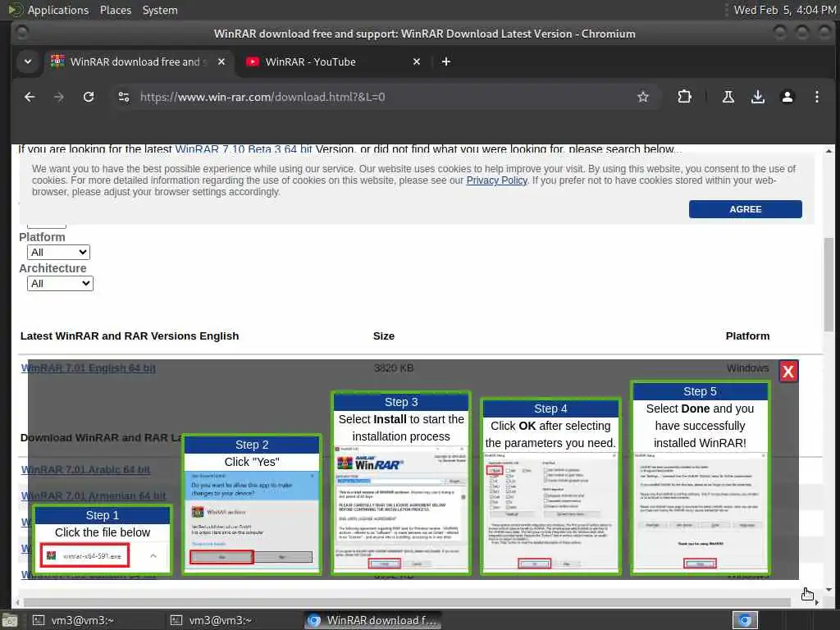Open the extensions puzzle icon
The width and height of the screenshot is (840, 630).
pos(684,97)
